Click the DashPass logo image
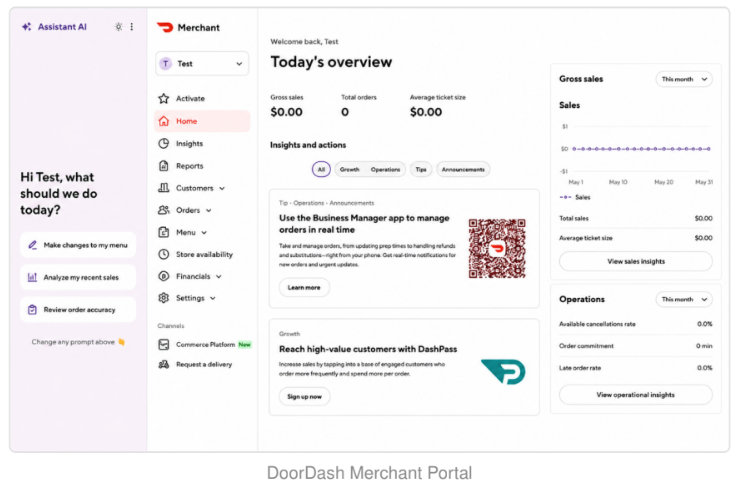Viewport: 738px width, 490px height. tap(504, 372)
